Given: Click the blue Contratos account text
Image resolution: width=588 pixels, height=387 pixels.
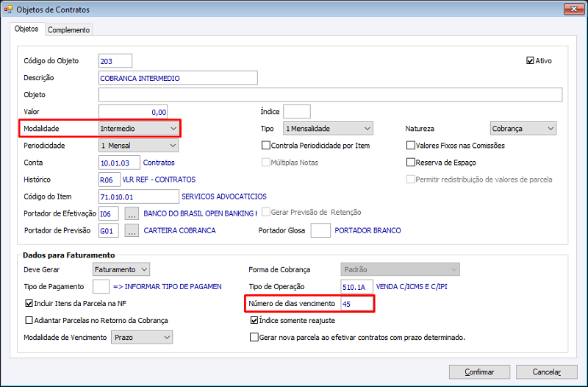Looking at the screenshot, I should 159,163.
